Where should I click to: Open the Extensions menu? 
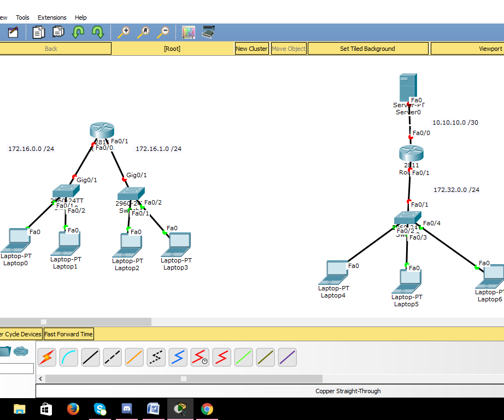tap(52, 17)
